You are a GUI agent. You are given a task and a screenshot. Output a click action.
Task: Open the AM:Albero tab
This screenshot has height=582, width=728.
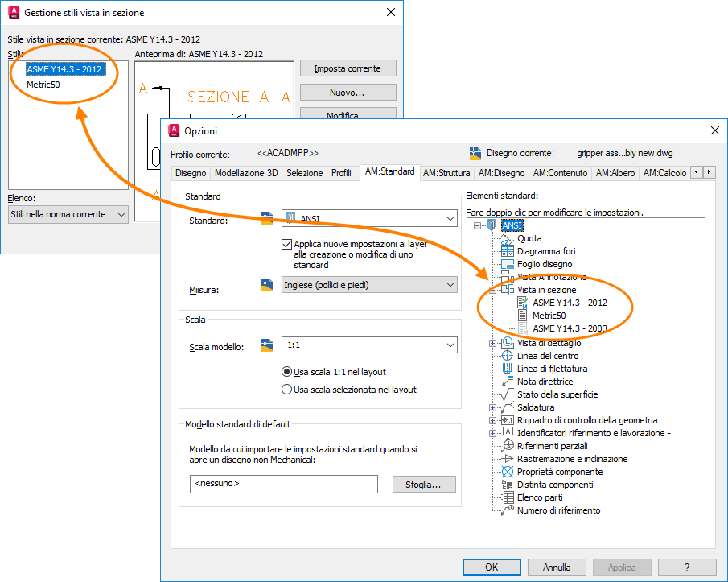(x=615, y=173)
